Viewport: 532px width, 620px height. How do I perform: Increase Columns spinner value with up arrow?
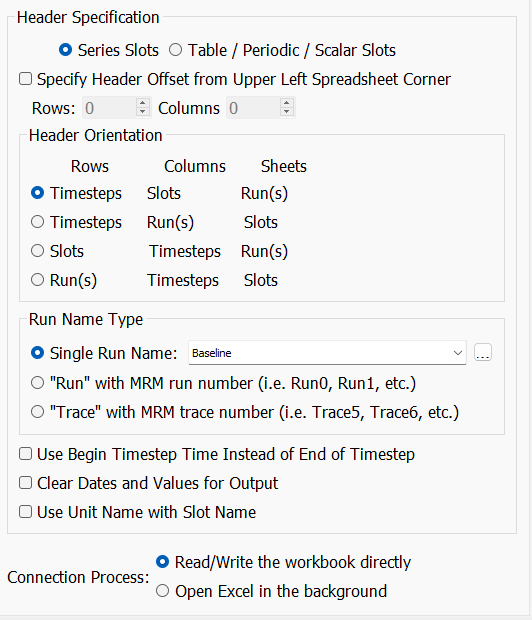coord(286,102)
